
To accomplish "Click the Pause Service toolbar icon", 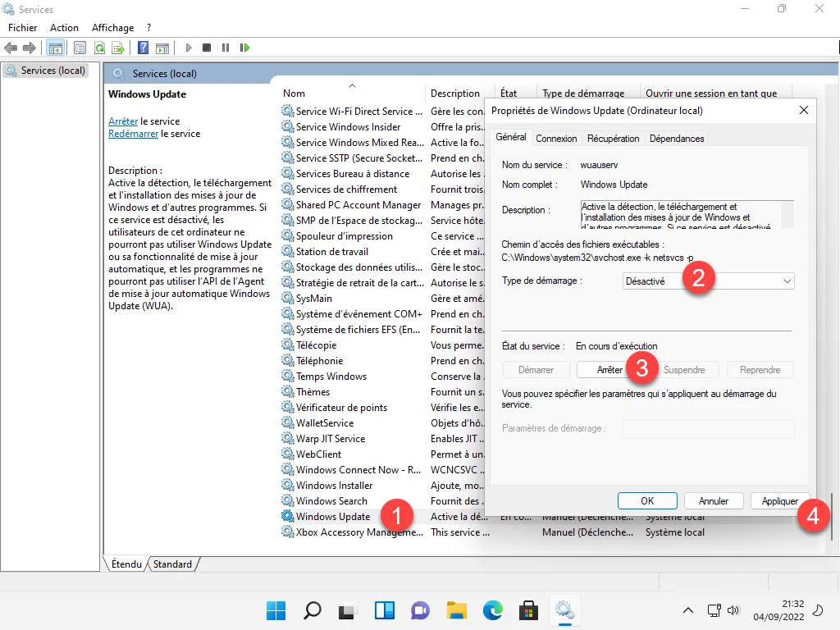I will pos(226,48).
